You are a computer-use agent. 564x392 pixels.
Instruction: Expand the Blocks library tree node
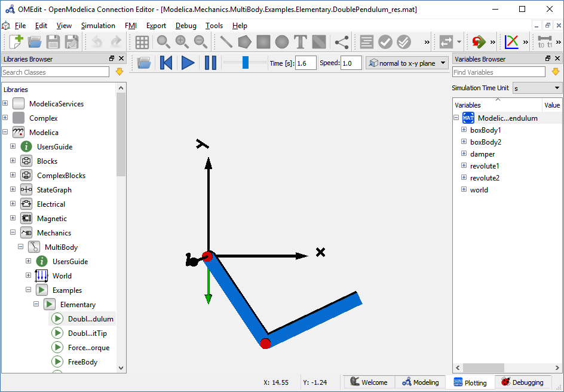(x=13, y=161)
